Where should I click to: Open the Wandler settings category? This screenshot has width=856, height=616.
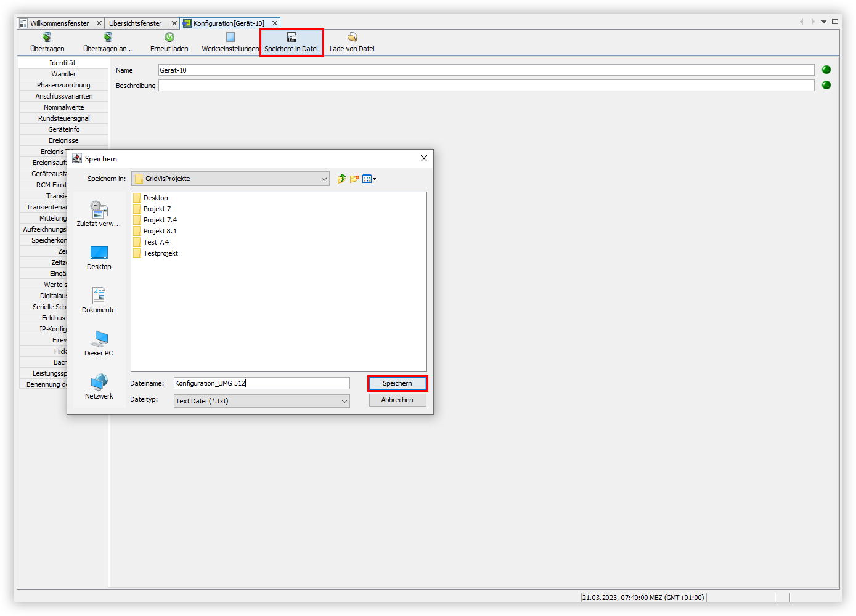click(x=63, y=74)
